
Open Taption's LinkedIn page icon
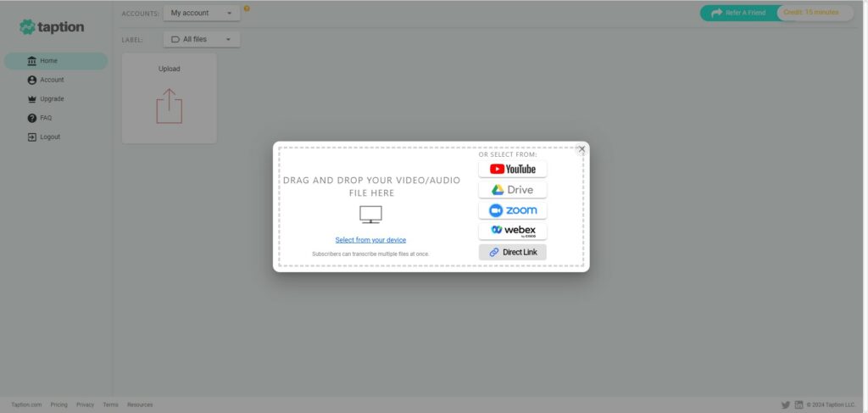[798, 405]
